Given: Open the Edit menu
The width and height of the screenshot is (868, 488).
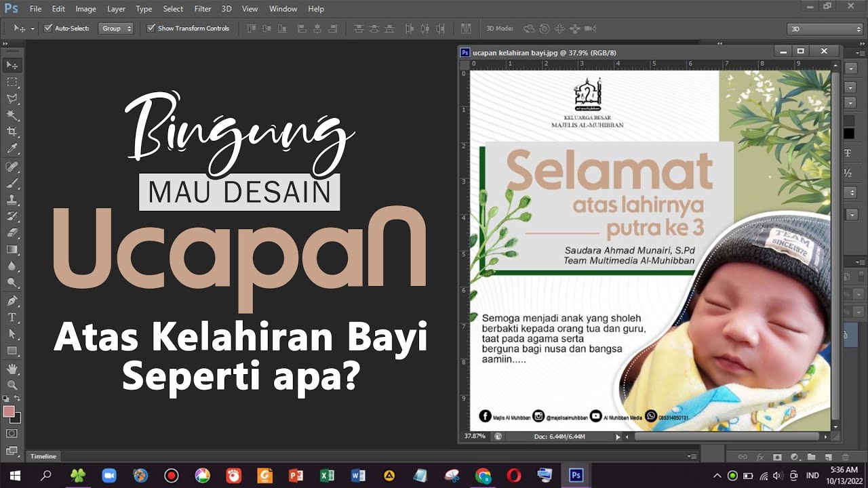Looking at the screenshot, I should point(58,9).
